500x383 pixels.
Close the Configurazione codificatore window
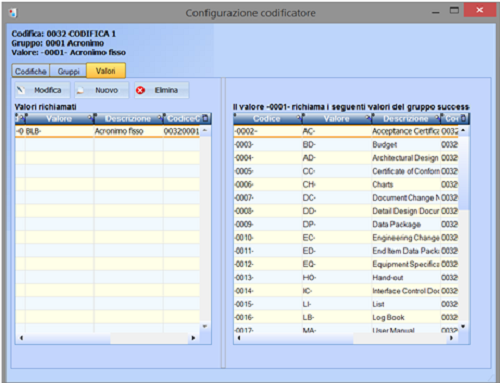(x=480, y=10)
